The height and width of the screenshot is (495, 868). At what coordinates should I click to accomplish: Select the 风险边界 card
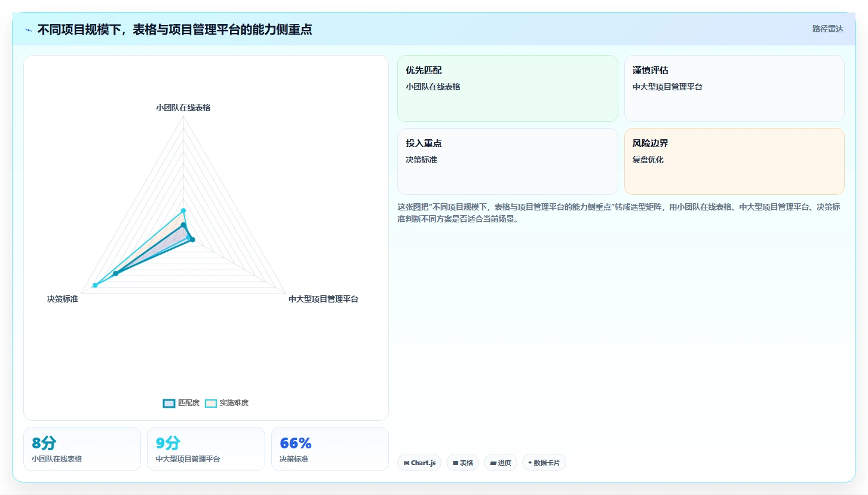click(734, 161)
